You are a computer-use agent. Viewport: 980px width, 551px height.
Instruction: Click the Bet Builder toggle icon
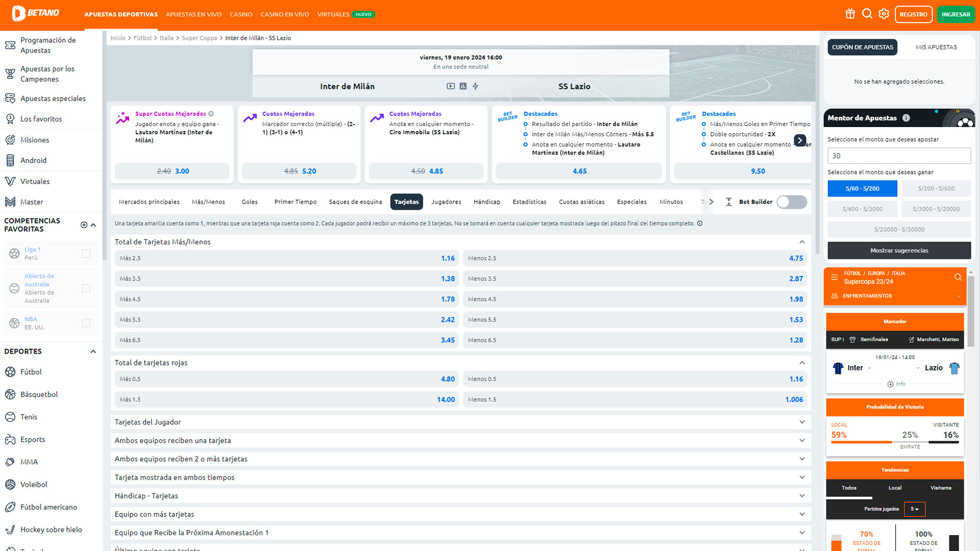pos(791,201)
